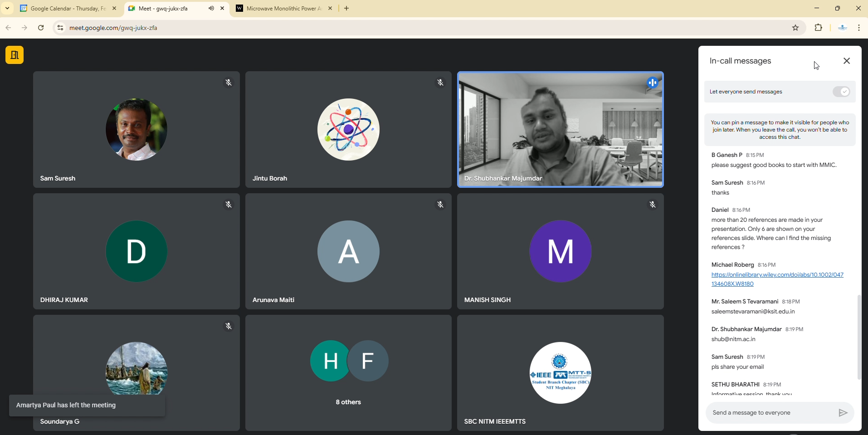Mute the Meet tab audio speaker icon
Viewport: 868px width, 435px height.
(x=211, y=9)
